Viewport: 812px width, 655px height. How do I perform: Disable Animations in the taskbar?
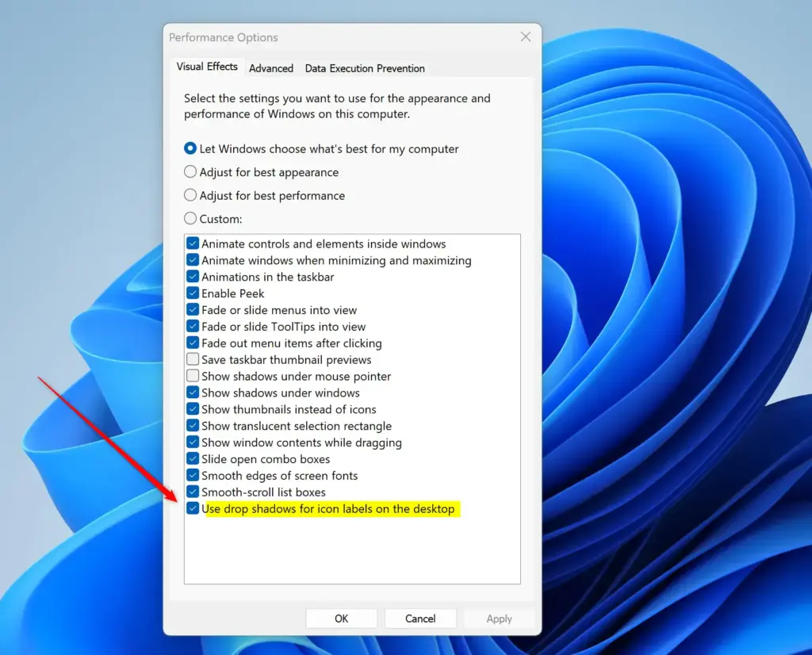(x=193, y=277)
